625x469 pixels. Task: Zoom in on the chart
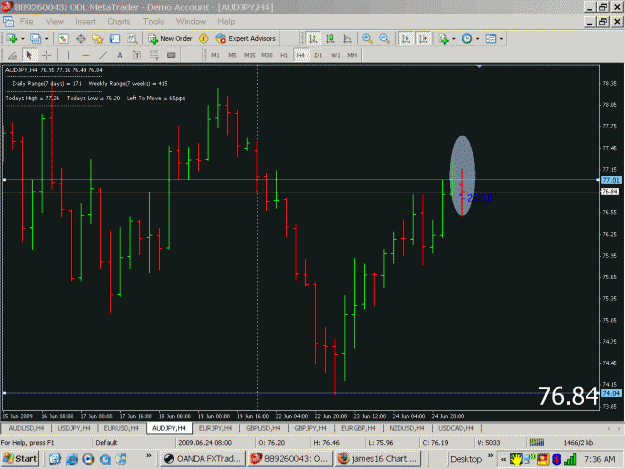367,39
